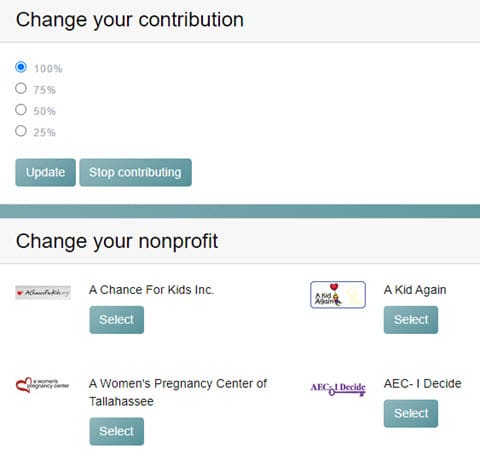The width and height of the screenshot is (480, 466).
Task: Click the A Chance For Kids Inc. name
Action: tap(151, 290)
